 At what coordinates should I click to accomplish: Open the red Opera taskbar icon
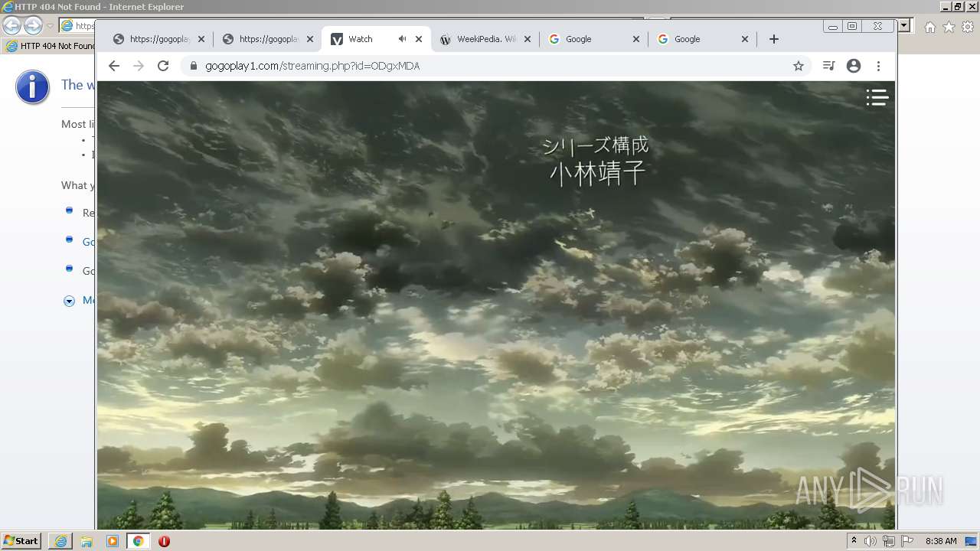click(x=164, y=541)
